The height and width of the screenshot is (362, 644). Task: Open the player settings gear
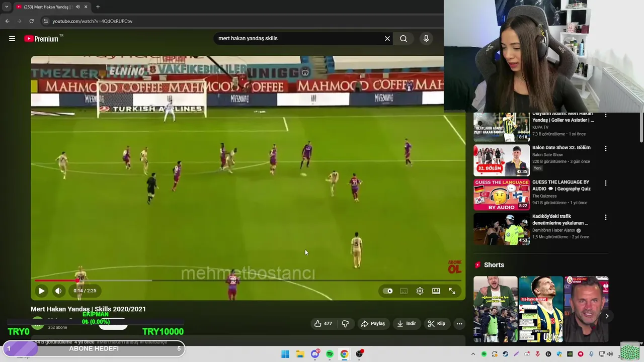point(420,291)
